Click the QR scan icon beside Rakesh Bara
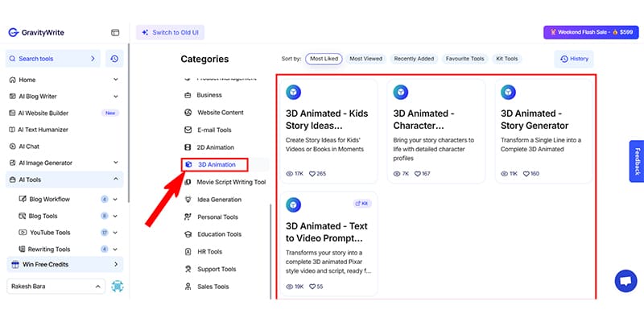Viewport: 644px width, 322px height. point(118,286)
